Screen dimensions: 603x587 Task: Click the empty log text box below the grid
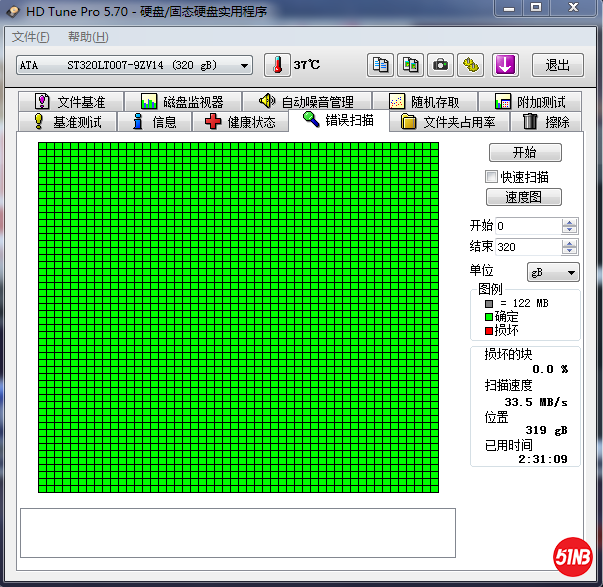tap(238, 533)
